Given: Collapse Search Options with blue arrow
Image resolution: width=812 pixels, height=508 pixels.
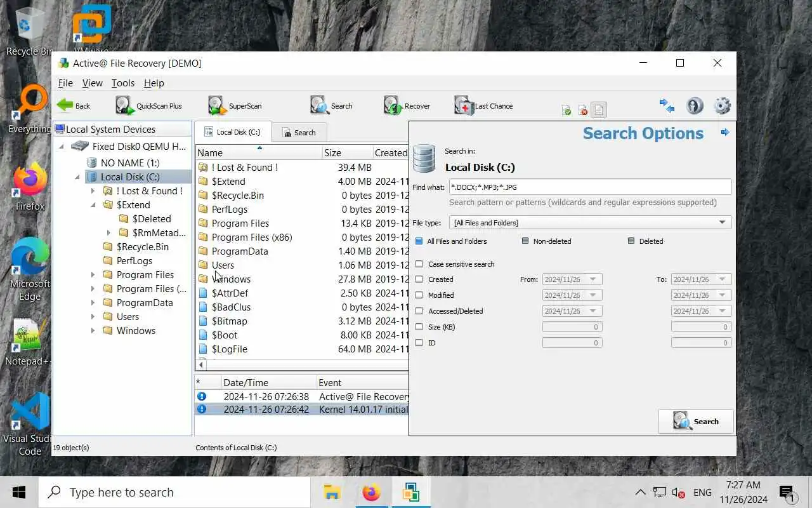Looking at the screenshot, I should click(x=725, y=132).
